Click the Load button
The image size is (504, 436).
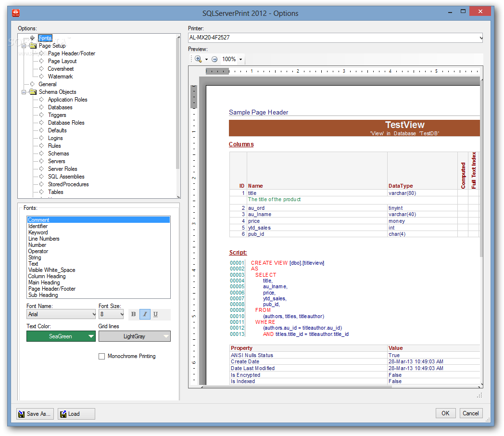click(76, 414)
